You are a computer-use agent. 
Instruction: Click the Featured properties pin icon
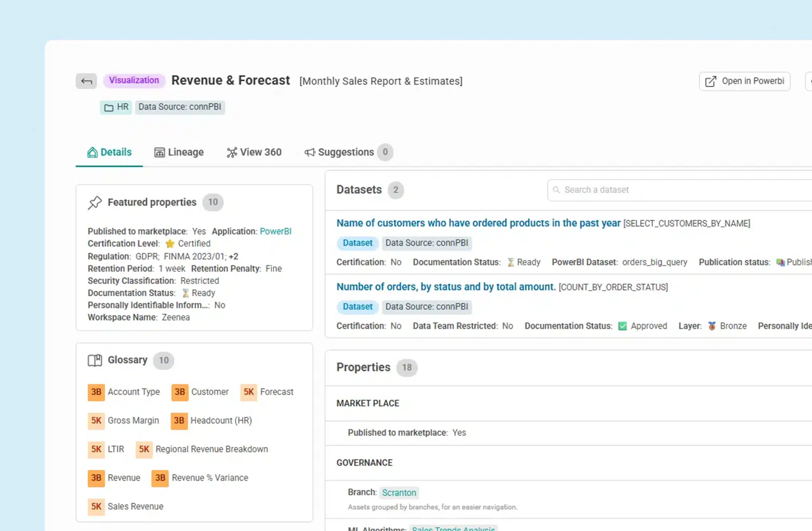(x=95, y=202)
